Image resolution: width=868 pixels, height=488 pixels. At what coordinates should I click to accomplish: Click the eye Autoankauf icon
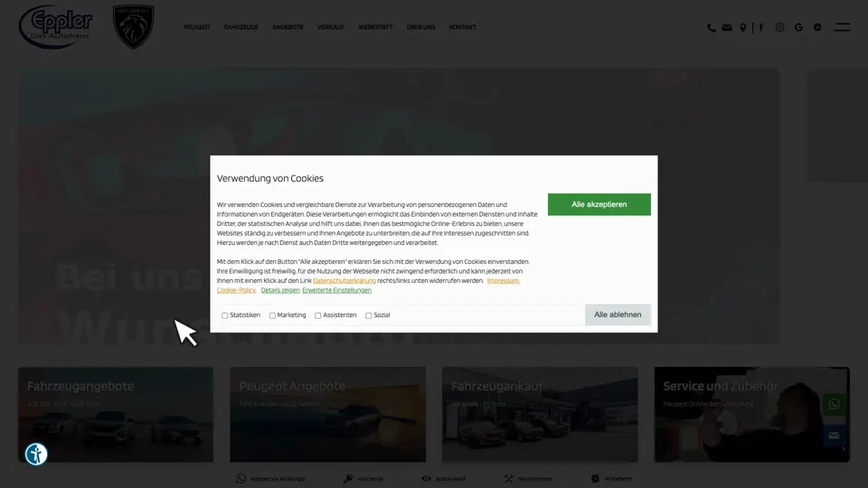pyautogui.click(x=426, y=479)
